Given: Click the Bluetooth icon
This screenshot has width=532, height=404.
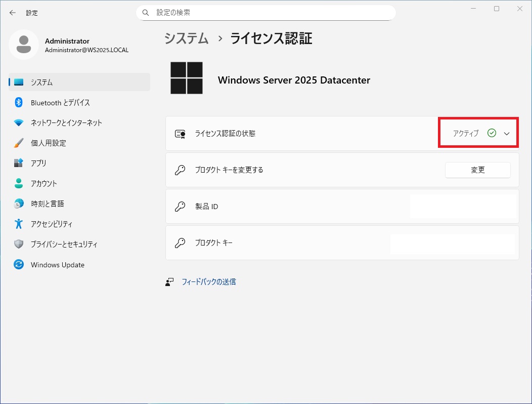Looking at the screenshot, I should 19,102.
